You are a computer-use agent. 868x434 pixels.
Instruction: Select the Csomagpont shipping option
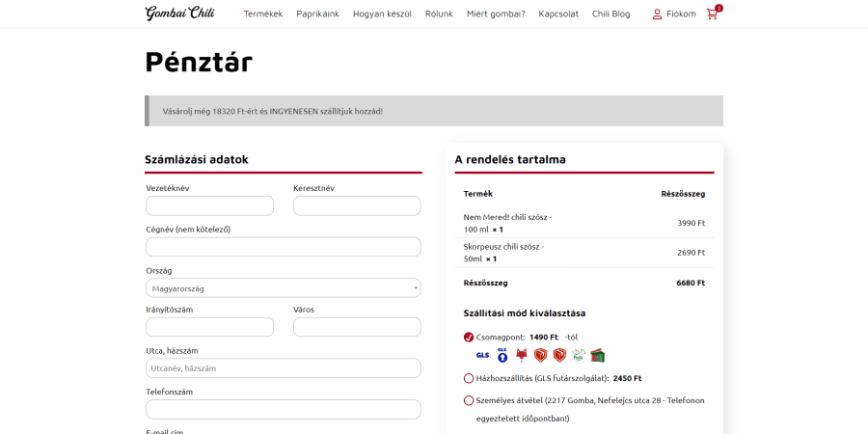pyautogui.click(x=469, y=338)
